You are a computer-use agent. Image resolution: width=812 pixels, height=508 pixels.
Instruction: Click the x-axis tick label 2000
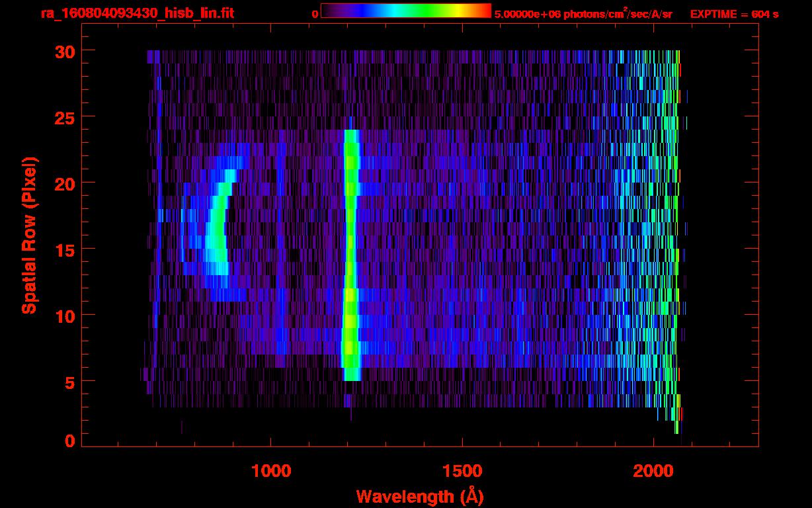(653, 471)
